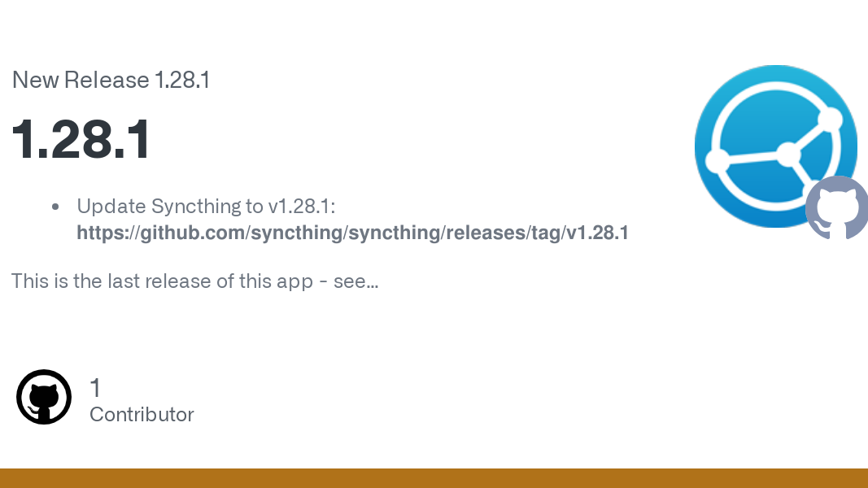This screenshot has width=868, height=488.
Task: Click the black GitHub octocat contributor icon
Action: [44, 397]
